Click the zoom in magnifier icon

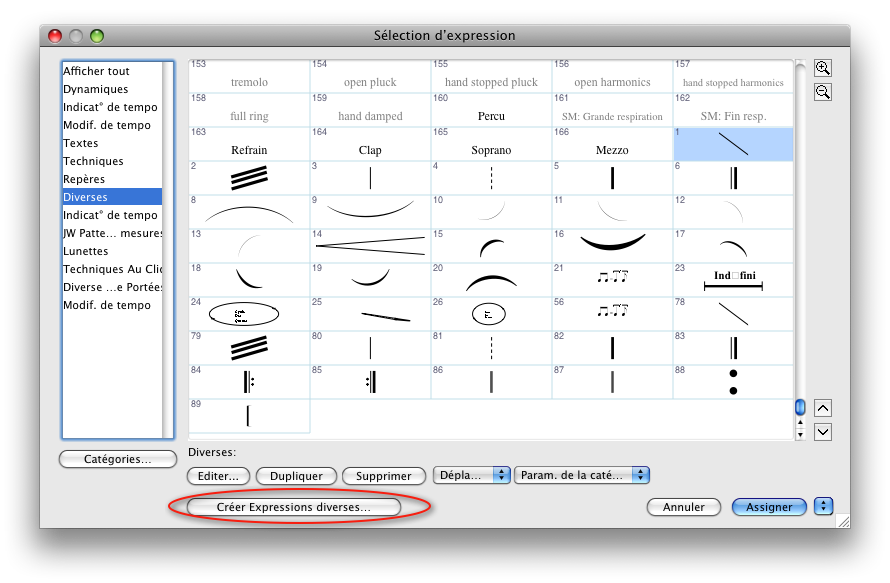click(x=823, y=68)
